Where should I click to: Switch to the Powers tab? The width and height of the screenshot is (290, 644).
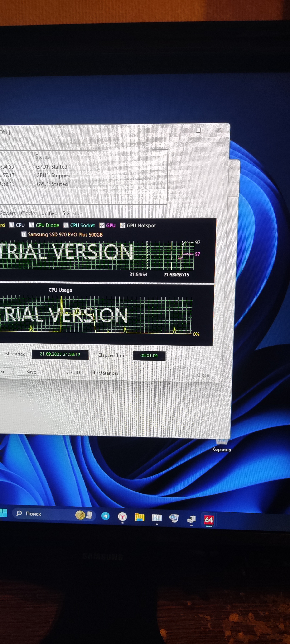tap(8, 213)
